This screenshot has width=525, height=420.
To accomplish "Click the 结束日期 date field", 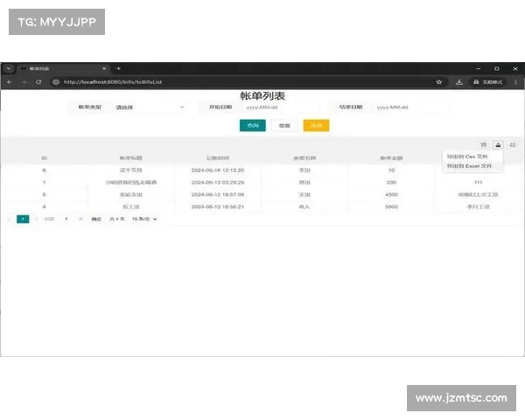I will pyautogui.click(x=411, y=107).
